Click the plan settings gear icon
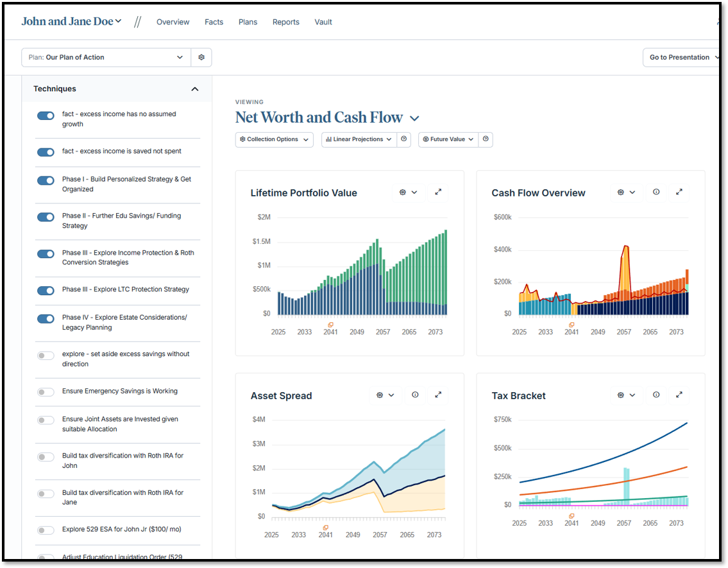This screenshot has width=728, height=568. coord(201,57)
